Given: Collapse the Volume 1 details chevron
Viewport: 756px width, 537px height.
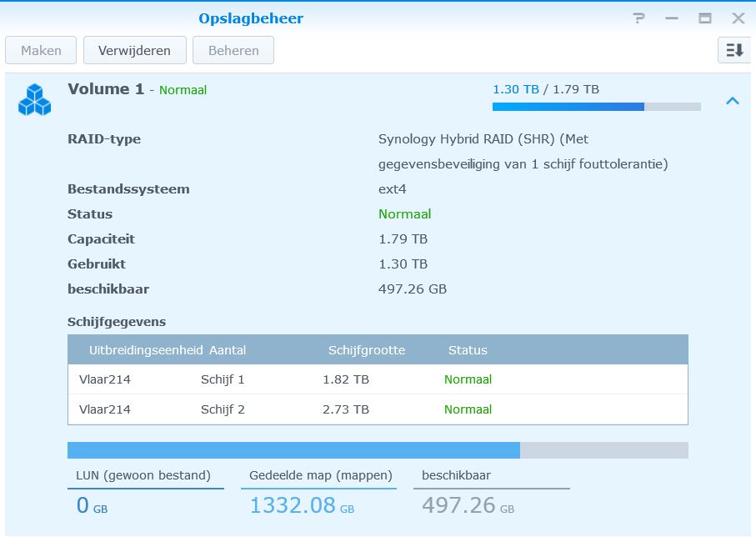Looking at the screenshot, I should click(x=732, y=101).
